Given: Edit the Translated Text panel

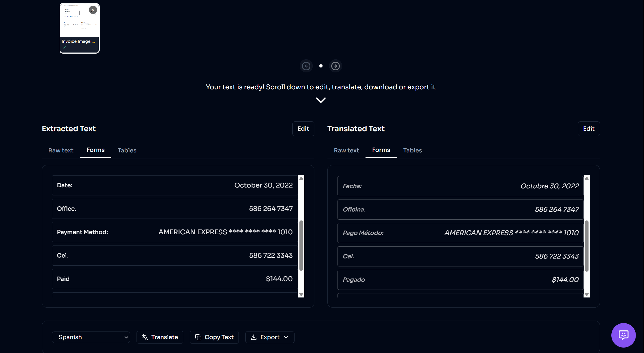Looking at the screenshot, I should (589, 129).
